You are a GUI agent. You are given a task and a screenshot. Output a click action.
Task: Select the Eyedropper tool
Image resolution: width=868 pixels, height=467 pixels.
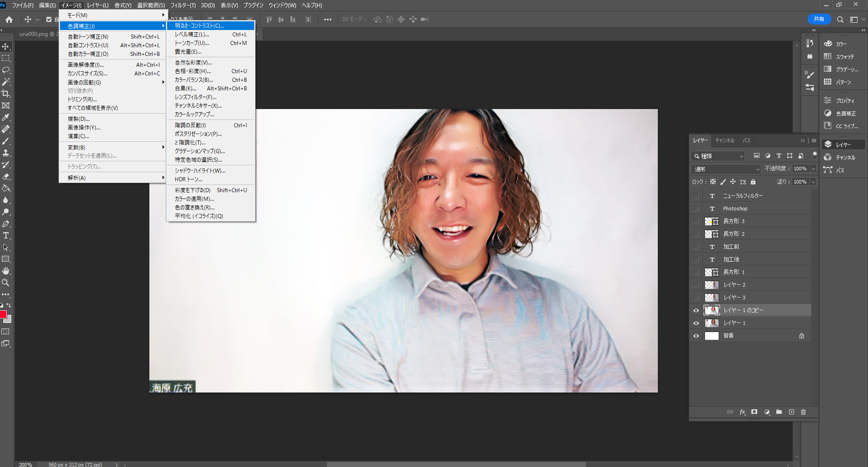[6, 117]
